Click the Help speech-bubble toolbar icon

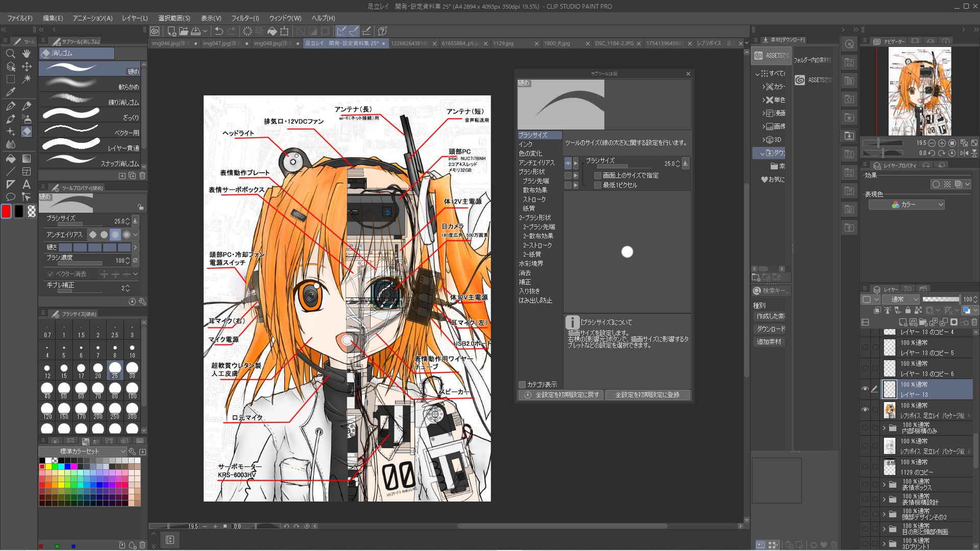(383, 31)
